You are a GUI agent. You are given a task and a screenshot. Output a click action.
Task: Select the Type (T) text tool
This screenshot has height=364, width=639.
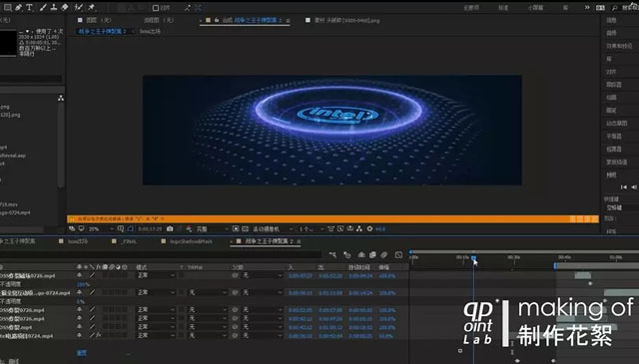[x=29, y=7]
